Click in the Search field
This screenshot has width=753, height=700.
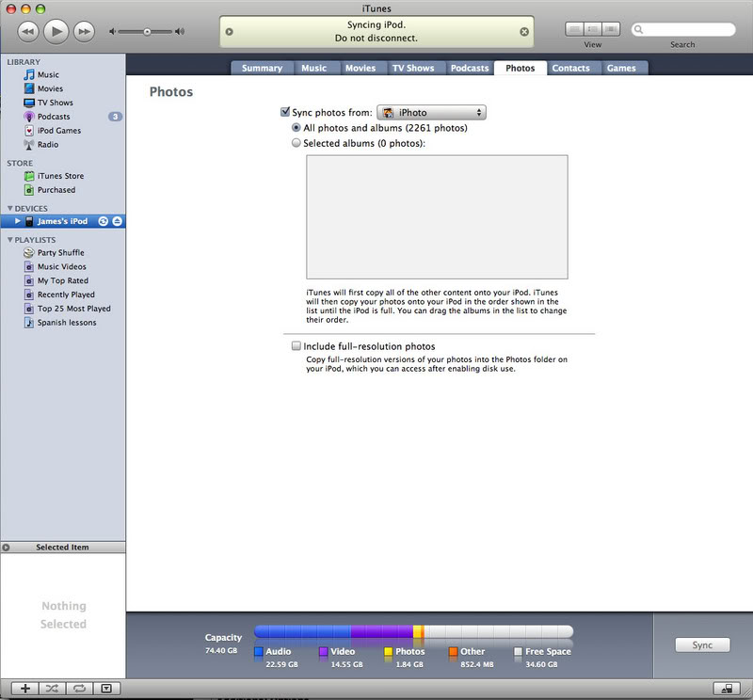coord(683,30)
